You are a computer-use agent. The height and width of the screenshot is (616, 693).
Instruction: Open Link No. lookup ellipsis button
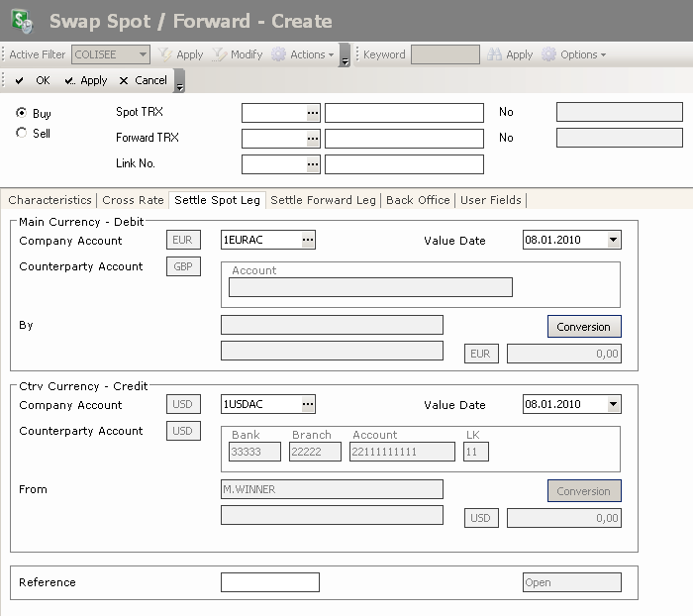(313, 164)
